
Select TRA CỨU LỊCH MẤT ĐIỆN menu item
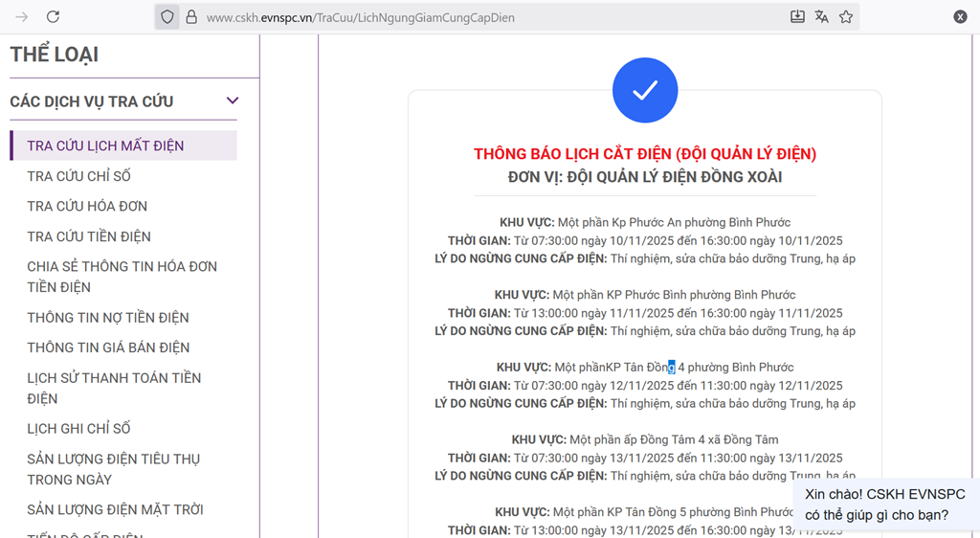(105, 146)
